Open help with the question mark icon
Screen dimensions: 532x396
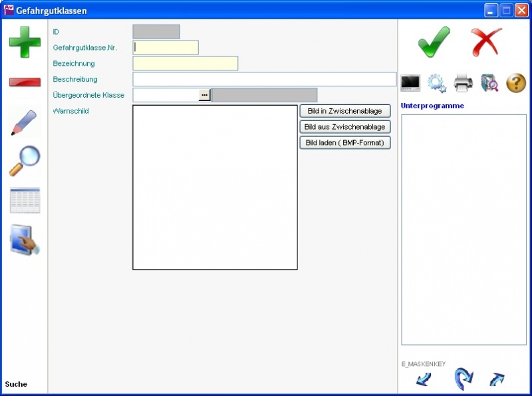click(516, 83)
